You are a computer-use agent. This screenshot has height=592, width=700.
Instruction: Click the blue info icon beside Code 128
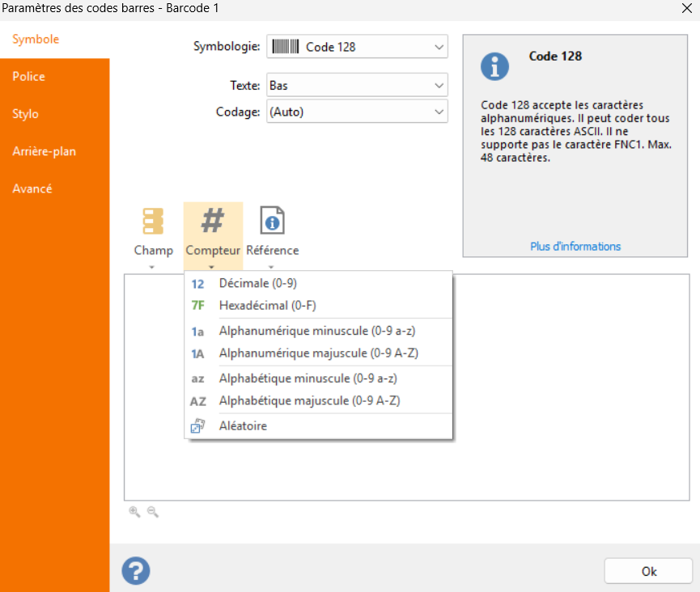[494, 66]
